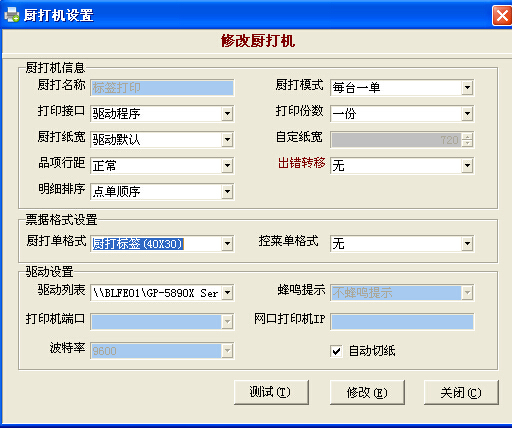Click the 驱动设置 group label

[49, 272]
